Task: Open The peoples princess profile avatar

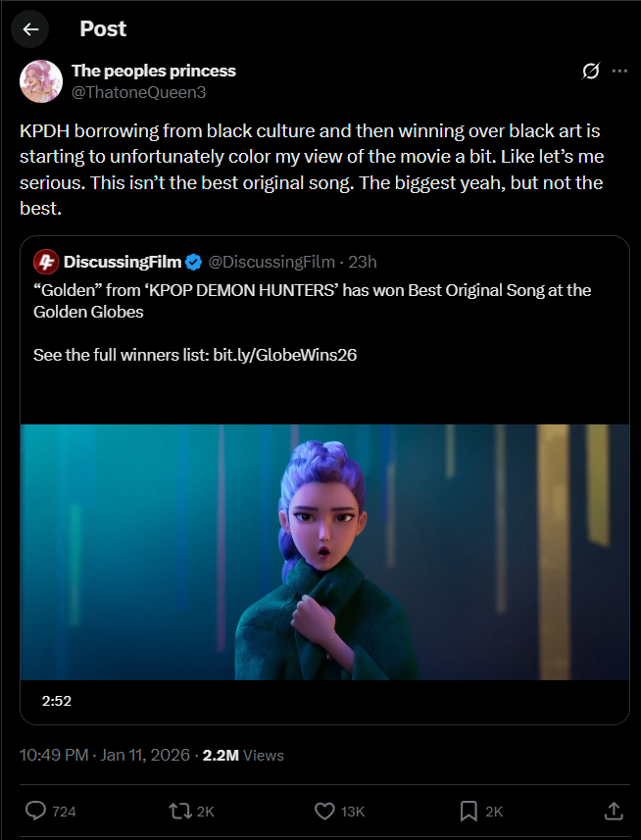Action: (x=41, y=81)
